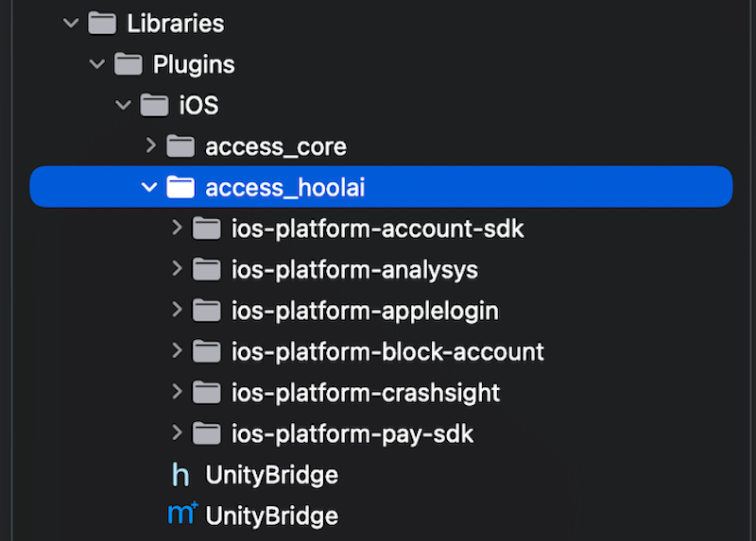Expand the ios-platform-block-account folder
Viewport: 756px width, 541px height.
point(176,351)
